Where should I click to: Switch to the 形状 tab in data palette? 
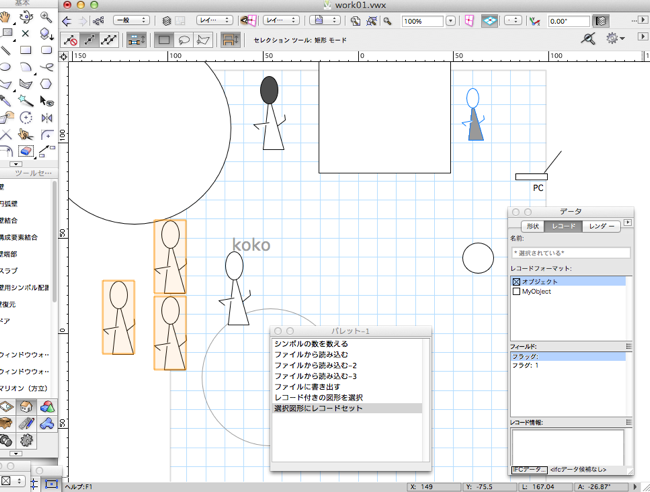532,227
